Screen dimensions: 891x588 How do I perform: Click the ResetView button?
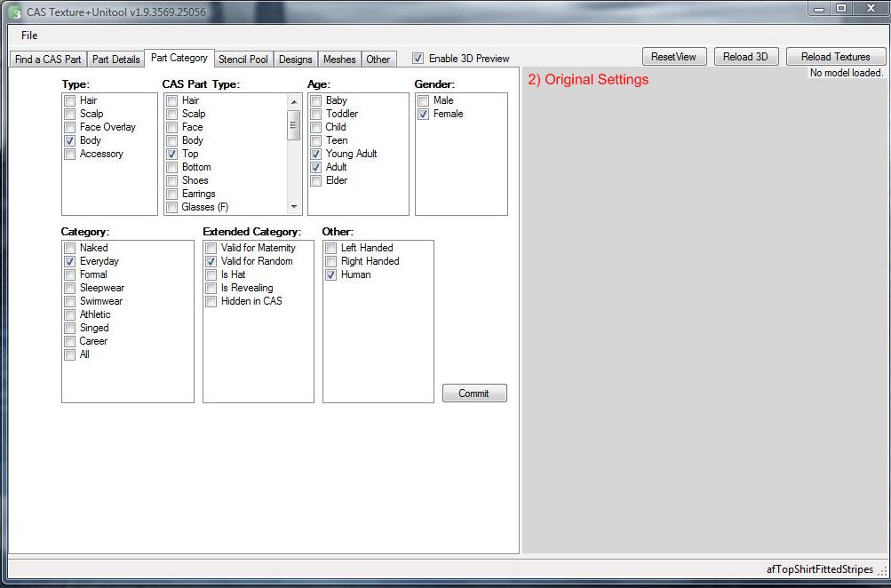[673, 57]
